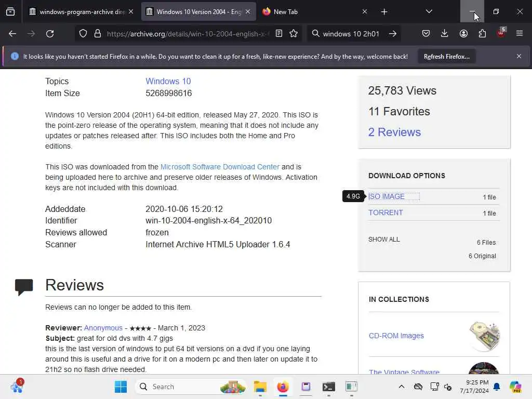The height and width of the screenshot is (399, 532).
Task: Submit search with arrow icon
Action: (x=393, y=34)
